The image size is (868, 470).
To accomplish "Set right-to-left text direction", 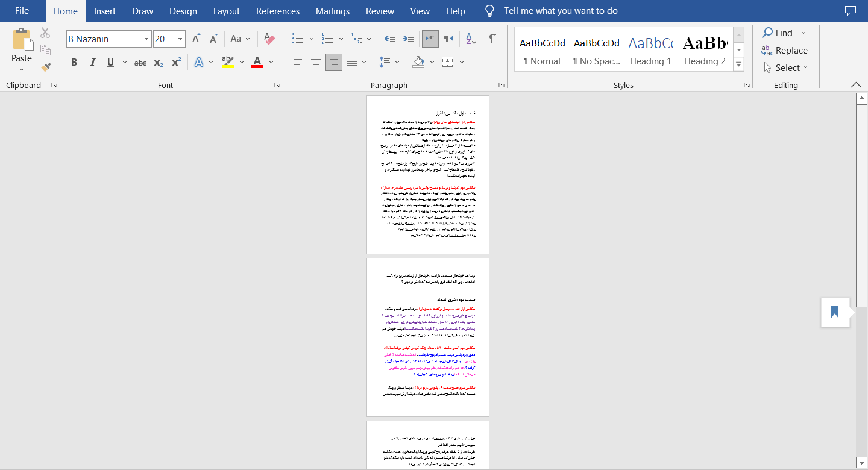I will tap(448, 39).
